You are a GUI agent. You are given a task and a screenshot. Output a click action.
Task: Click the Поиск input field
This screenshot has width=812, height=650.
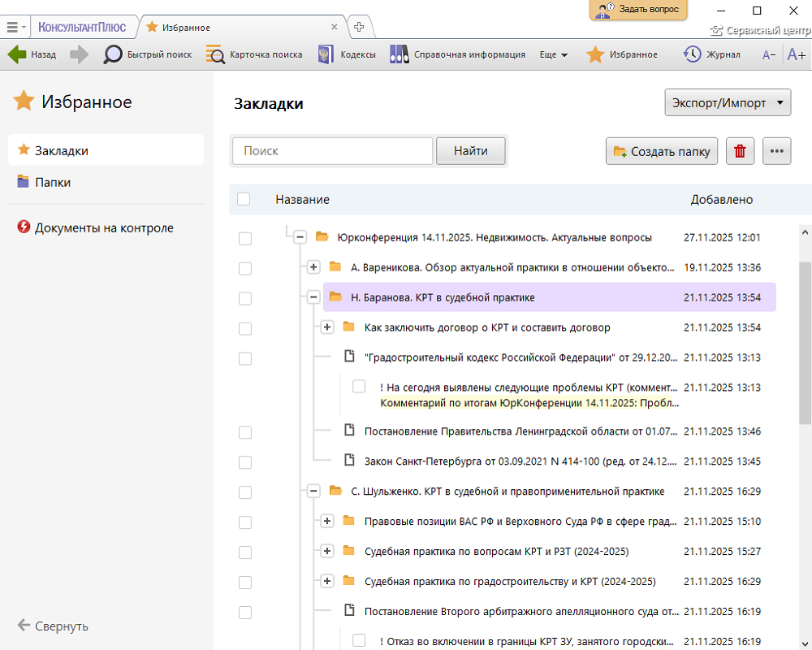(333, 151)
